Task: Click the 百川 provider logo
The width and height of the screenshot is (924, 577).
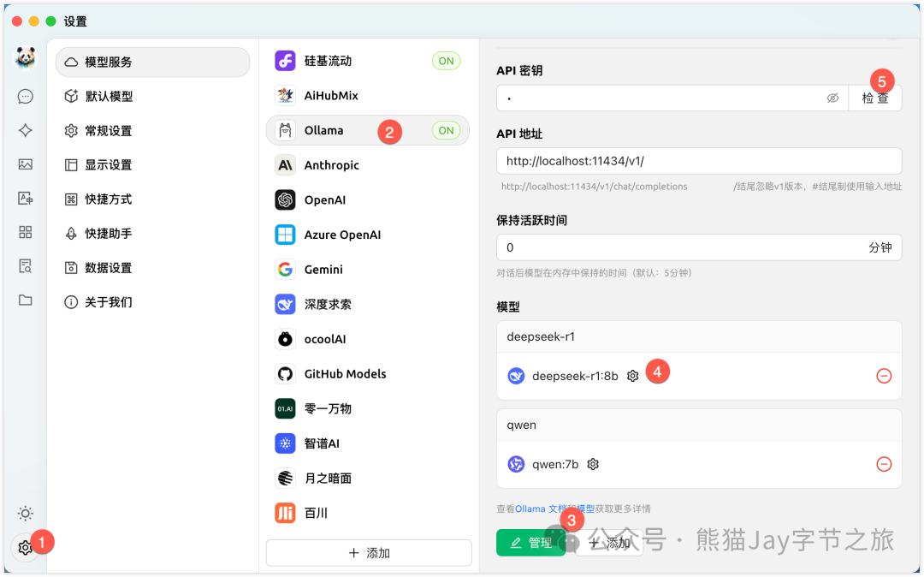Action: [x=285, y=513]
